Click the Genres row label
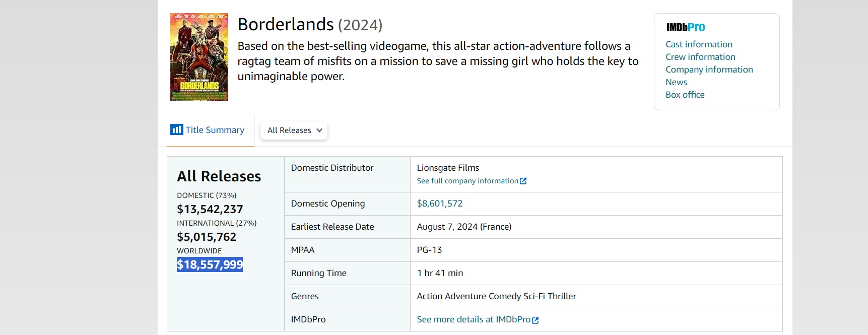Viewport: 868px width, 335px height. 305,296
